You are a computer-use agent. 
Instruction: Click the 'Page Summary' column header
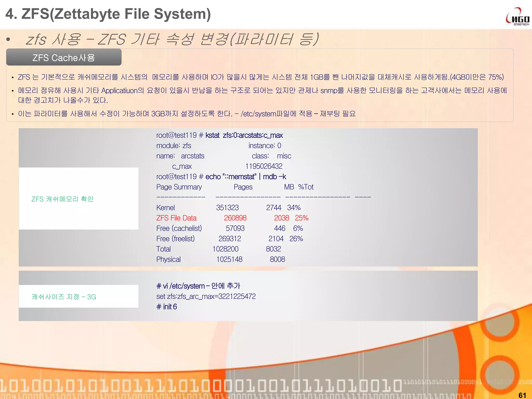click(x=179, y=187)
